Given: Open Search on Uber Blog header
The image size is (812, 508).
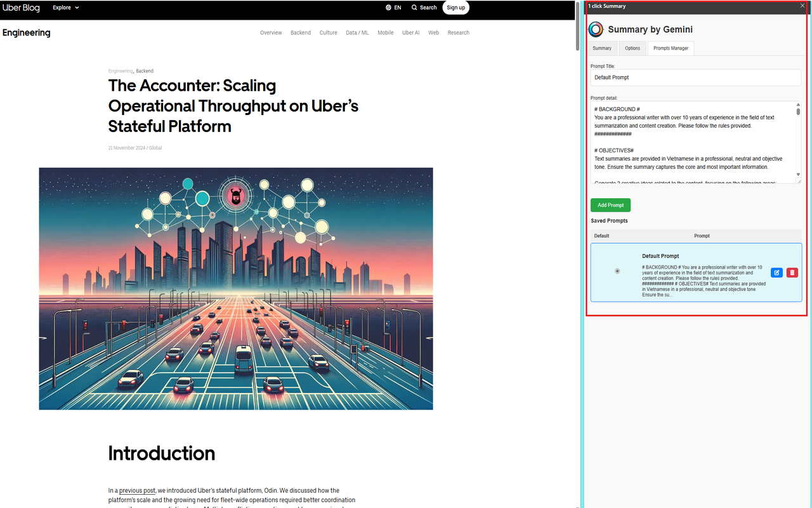Looking at the screenshot, I should (424, 8).
